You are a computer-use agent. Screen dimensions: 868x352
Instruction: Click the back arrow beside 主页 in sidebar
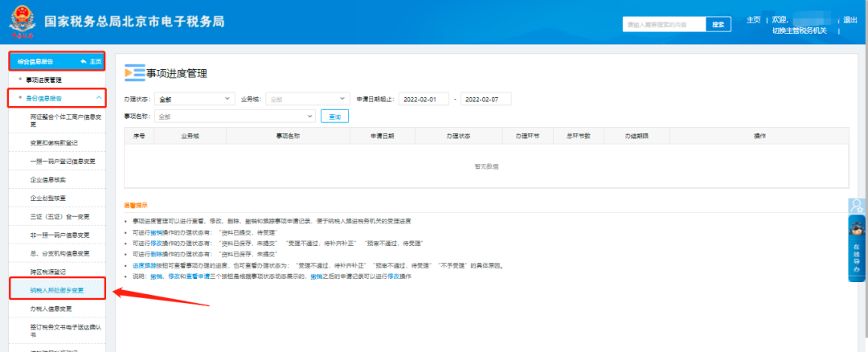pos(83,61)
